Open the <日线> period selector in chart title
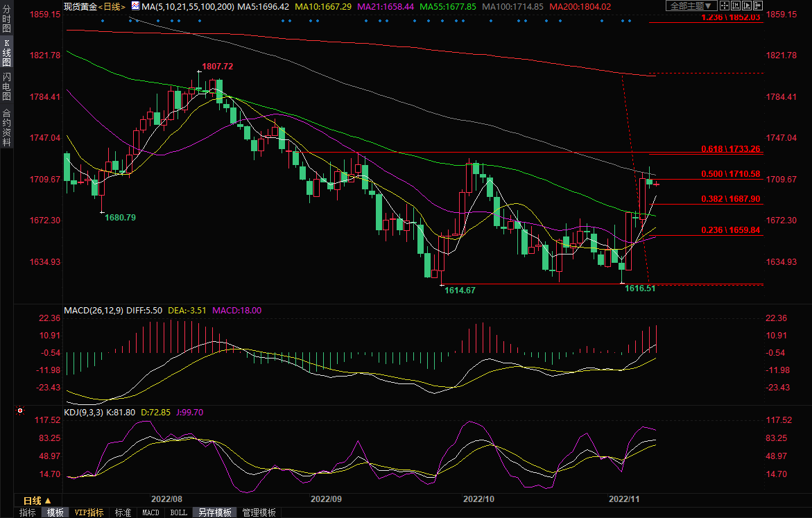 pyautogui.click(x=111, y=6)
